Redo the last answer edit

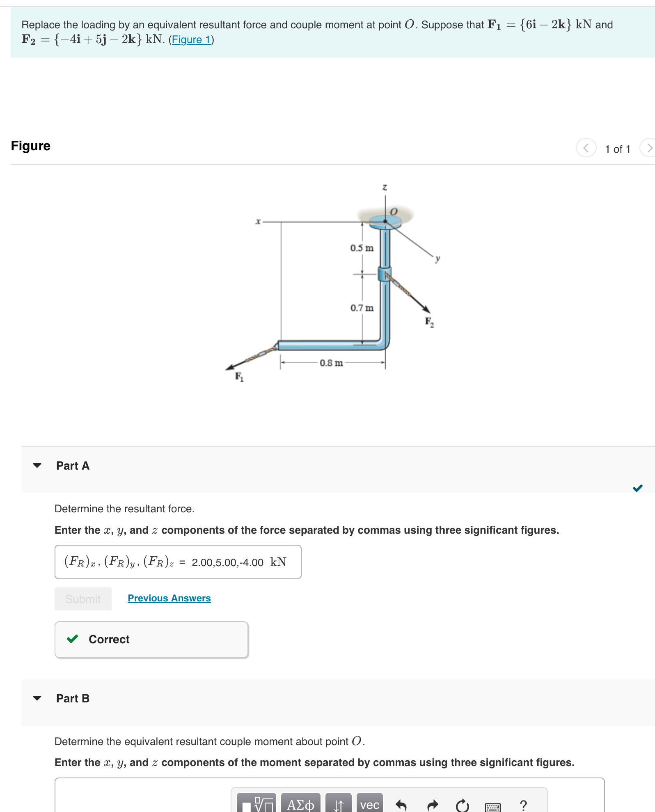pyautogui.click(x=433, y=805)
